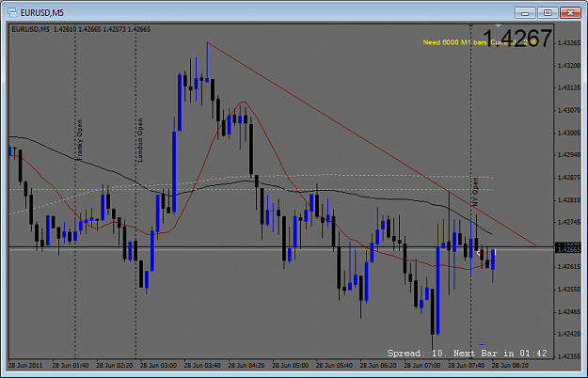Screen dimensions: 588x378
Task: Click the '28 Jun 02:20' time axis label
Action: point(114,365)
